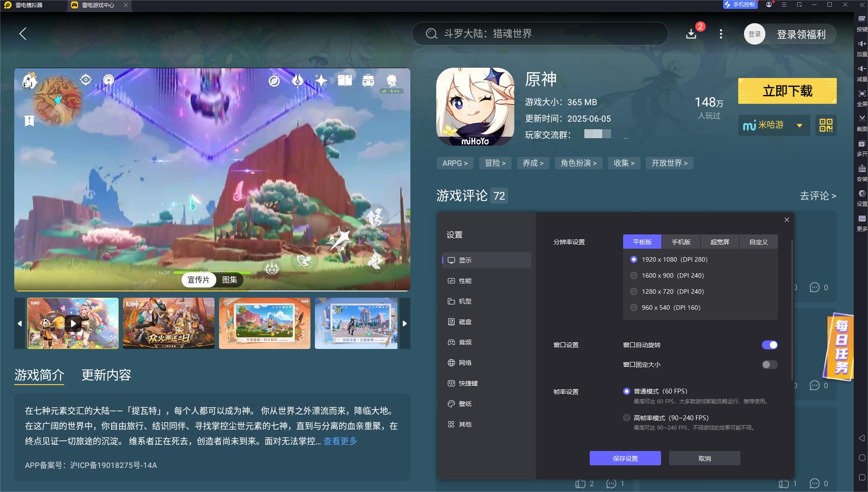Open the three-dot more options menu

pyautogui.click(x=720, y=33)
